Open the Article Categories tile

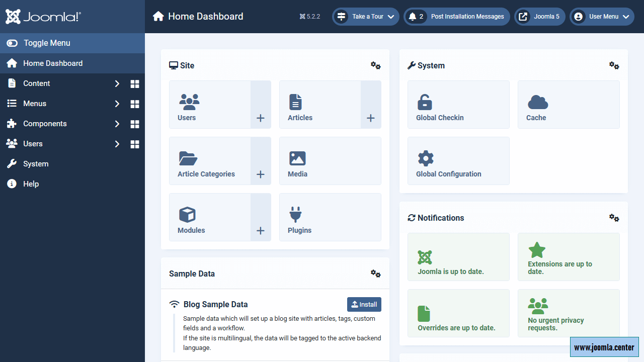tap(210, 161)
